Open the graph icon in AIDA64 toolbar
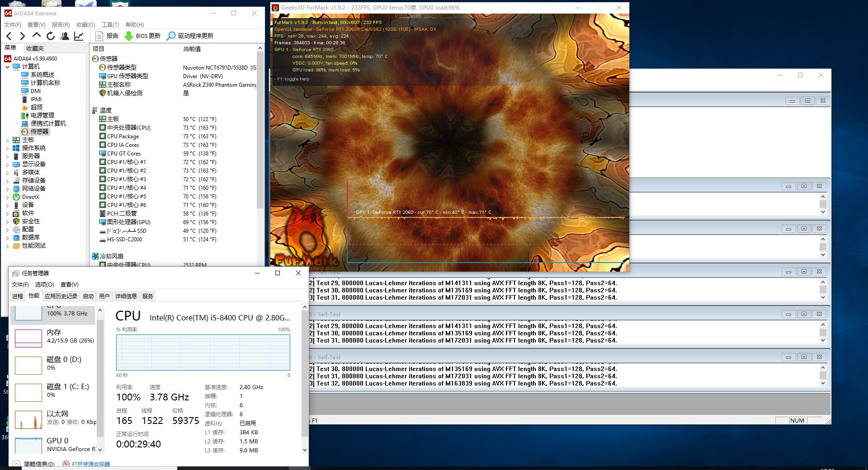The image size is (868, 470). tap(79, 36)
